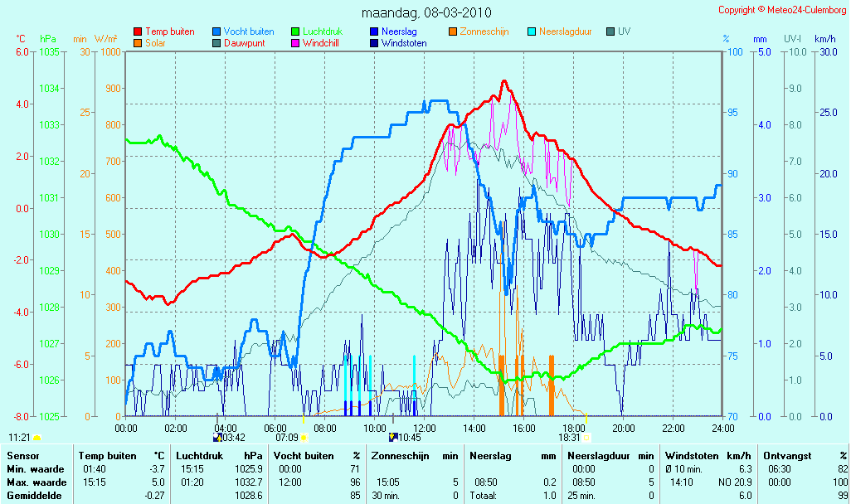851x504 pixels.
Task: Click the sun icon beside 07:09 sunrise
Action: 304,438
